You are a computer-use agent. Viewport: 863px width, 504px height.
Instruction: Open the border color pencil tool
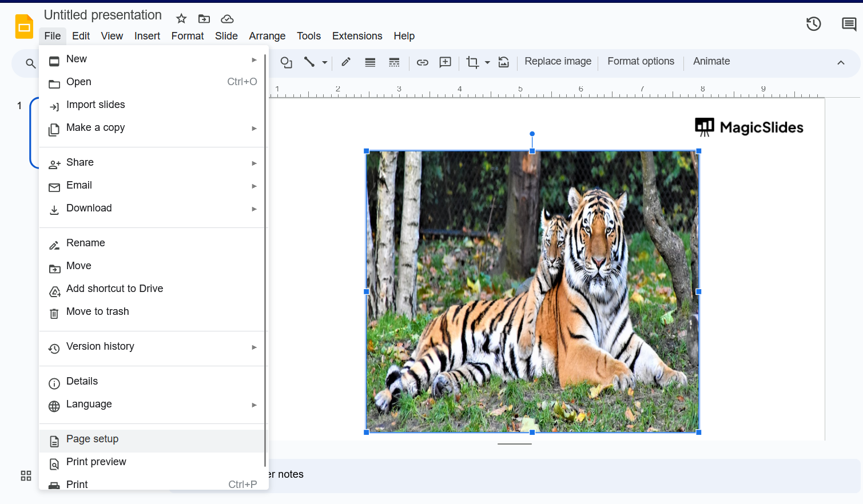[346, 62]
